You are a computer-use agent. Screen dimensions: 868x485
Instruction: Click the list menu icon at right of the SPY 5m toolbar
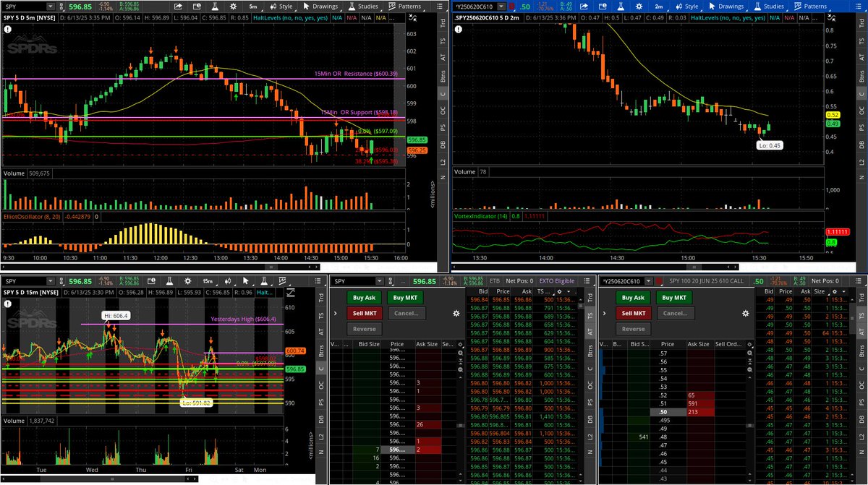(439, 7)
